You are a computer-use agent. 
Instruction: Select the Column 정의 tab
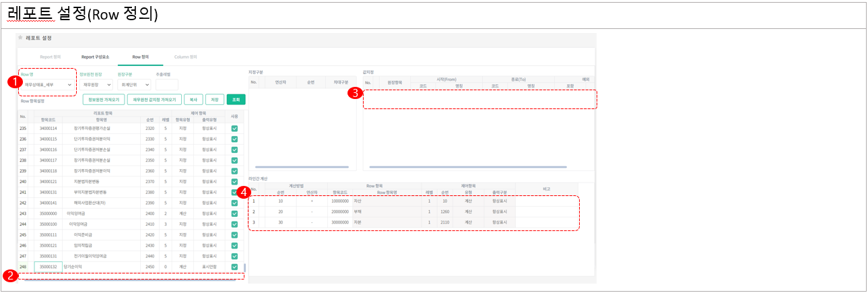click(186, 57)
